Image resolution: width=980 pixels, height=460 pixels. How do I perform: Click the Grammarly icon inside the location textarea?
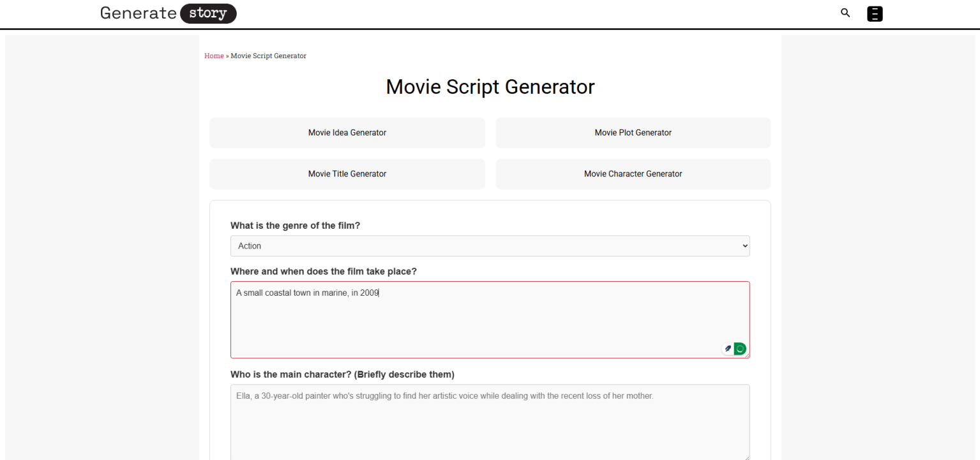739,349
